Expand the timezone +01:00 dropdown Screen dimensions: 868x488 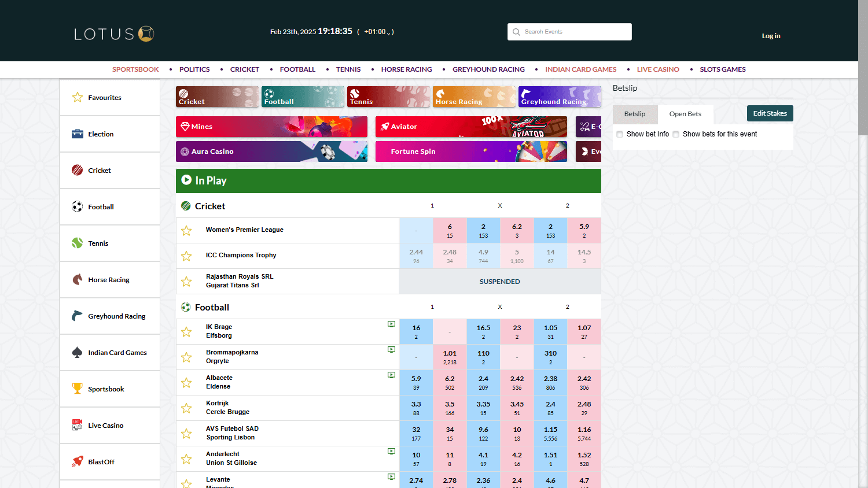[x=377, y=32]
